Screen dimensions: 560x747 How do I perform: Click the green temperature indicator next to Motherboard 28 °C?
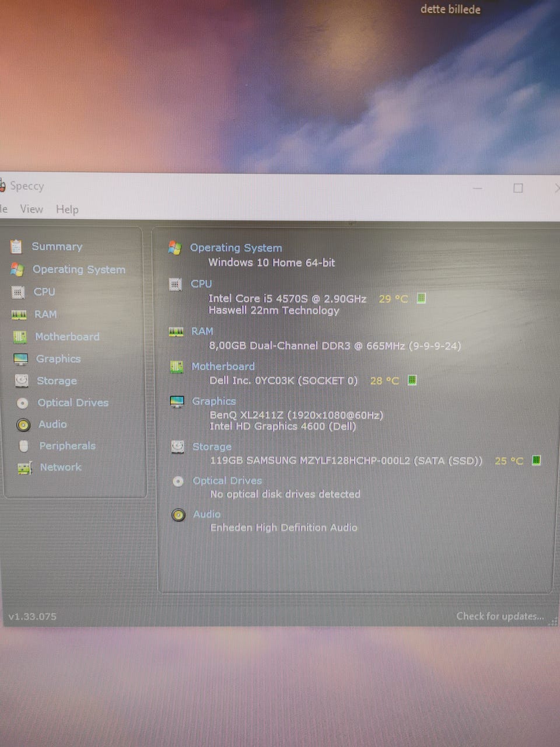click(412, 380)
